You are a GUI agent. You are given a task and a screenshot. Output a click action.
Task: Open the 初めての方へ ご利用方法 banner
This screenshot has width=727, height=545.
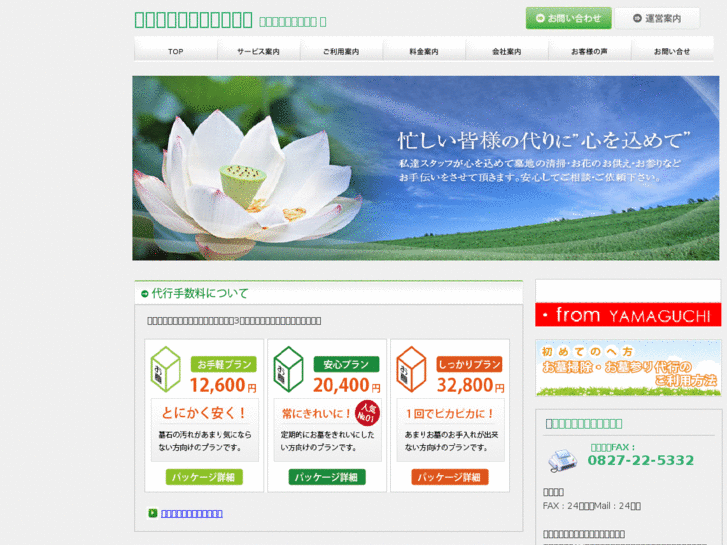[x=628, y=368]
